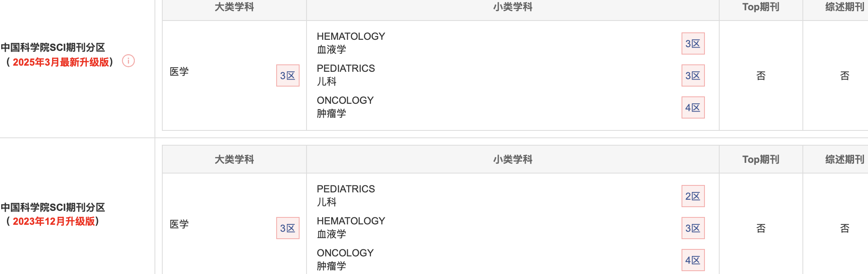Screen dimensions: 868x274
Task: Click the 综述期刊 header in the lower table
Action: (845, 160)
